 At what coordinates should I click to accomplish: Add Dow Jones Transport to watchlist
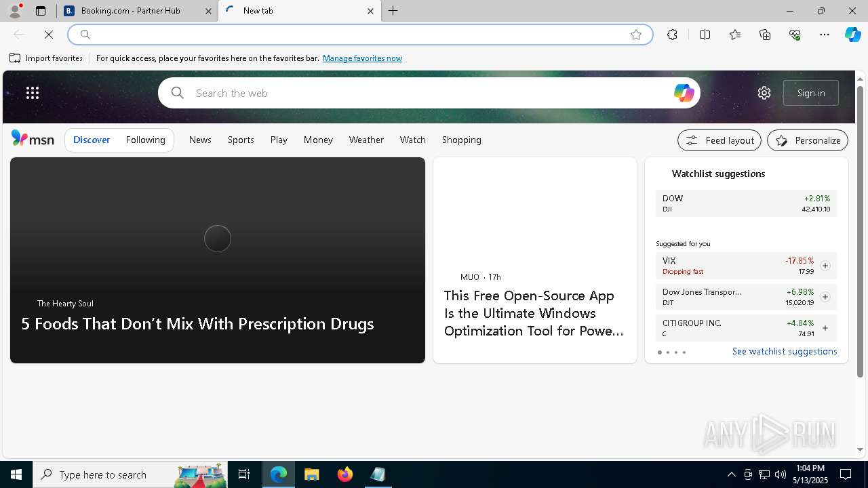pyautogui.click(x=825, y=297)
